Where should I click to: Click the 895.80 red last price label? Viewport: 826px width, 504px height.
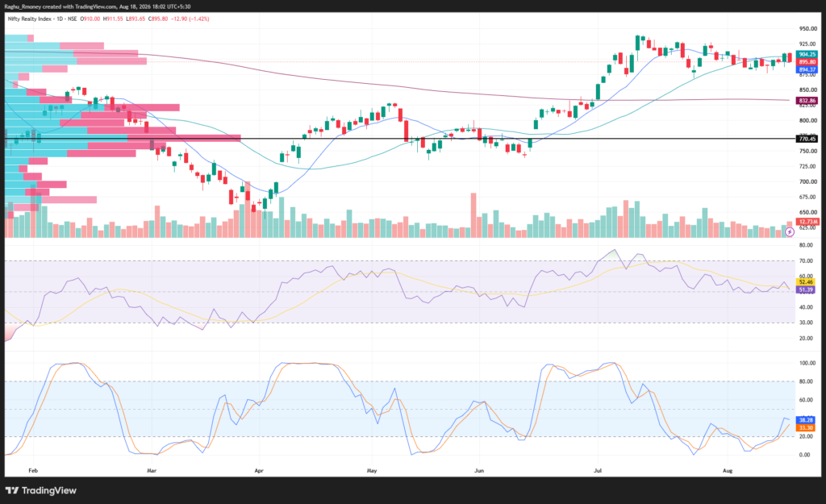click(x=807, y=62)
